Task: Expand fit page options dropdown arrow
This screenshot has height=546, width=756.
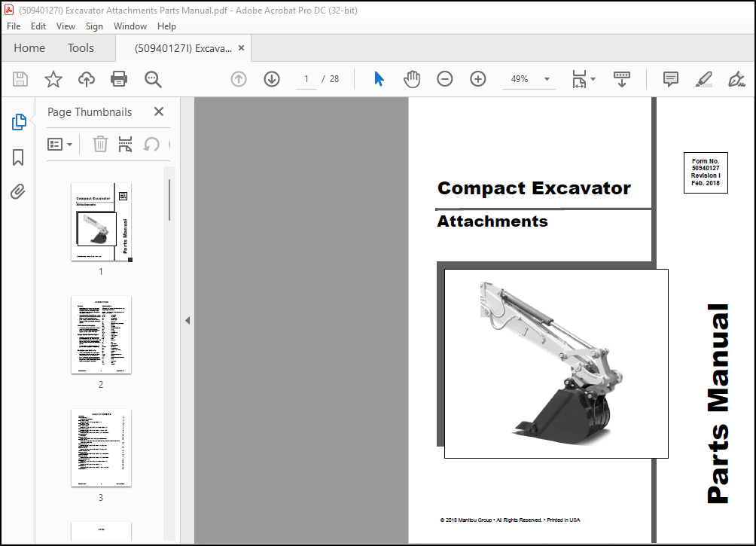Action: (x=593, y=79)
